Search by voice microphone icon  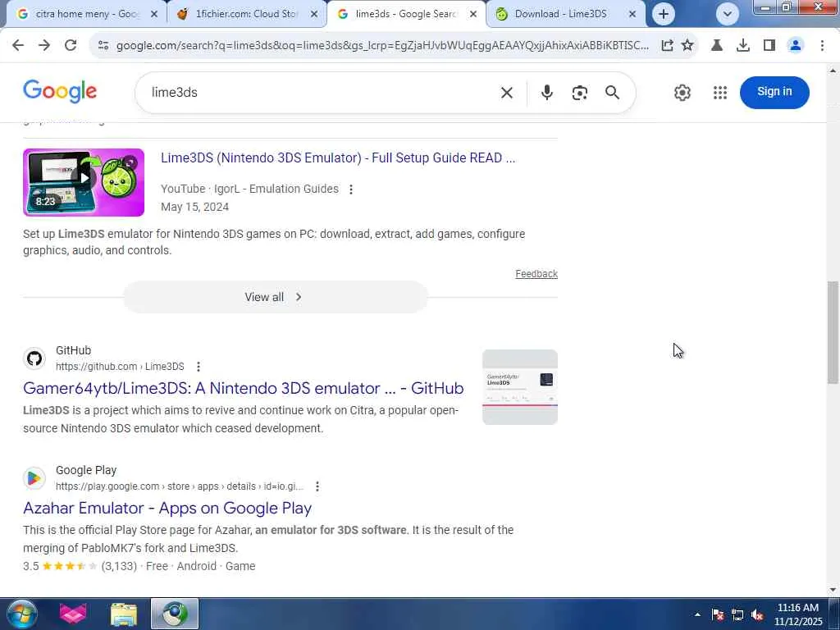546,93
